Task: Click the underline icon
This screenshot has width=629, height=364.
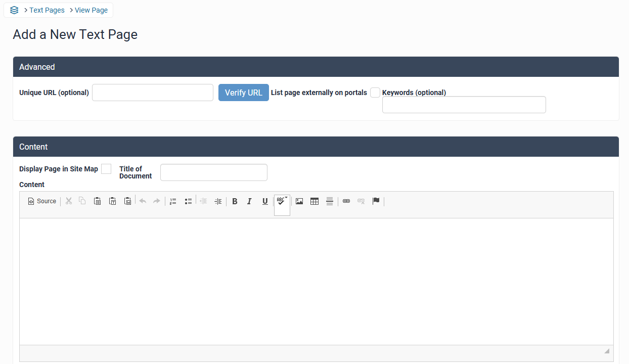Action: click(265, 201)
